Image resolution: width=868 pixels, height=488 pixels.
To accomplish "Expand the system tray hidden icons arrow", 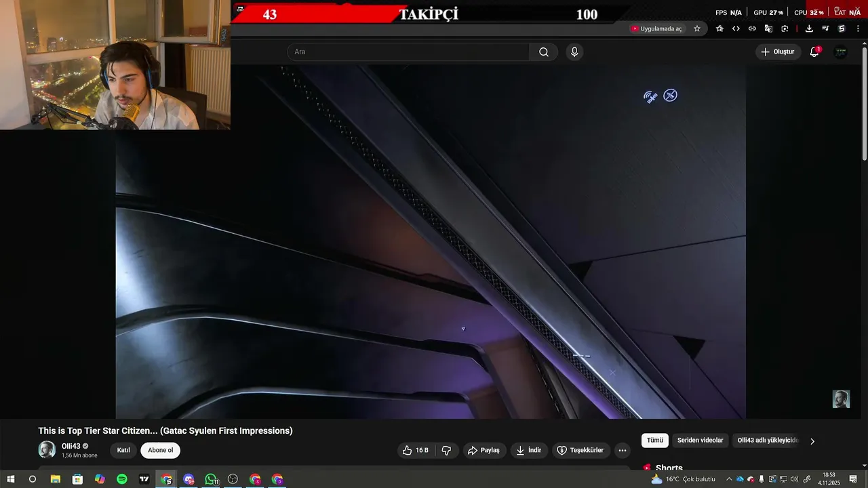I will click(x=729, y=479).
